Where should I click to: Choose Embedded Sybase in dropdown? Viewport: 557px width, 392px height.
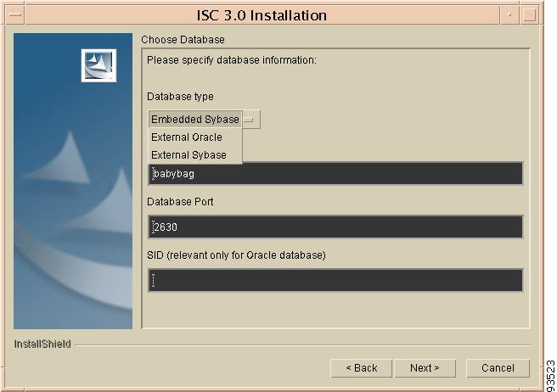coord(195,120)
